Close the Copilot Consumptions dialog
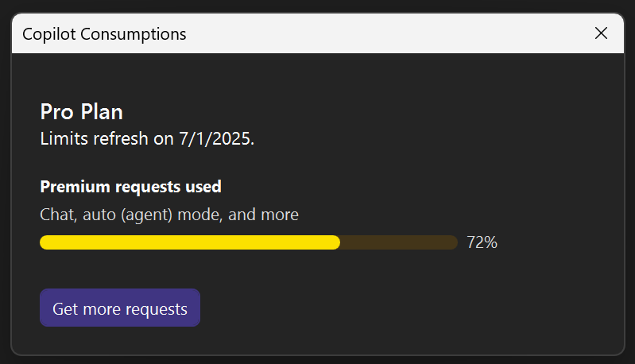This screenshot has width=635, height=364. [601, 33]
